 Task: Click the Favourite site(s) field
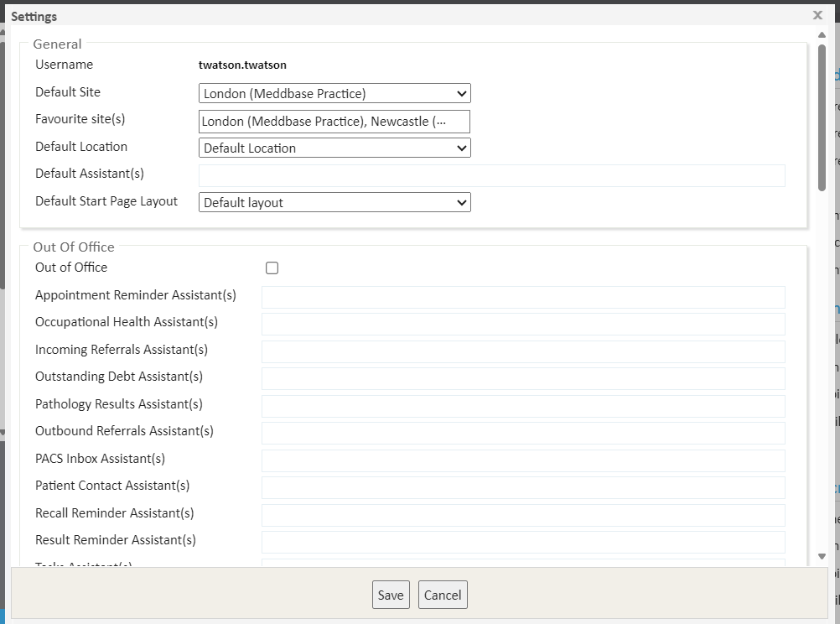(334, 122)
